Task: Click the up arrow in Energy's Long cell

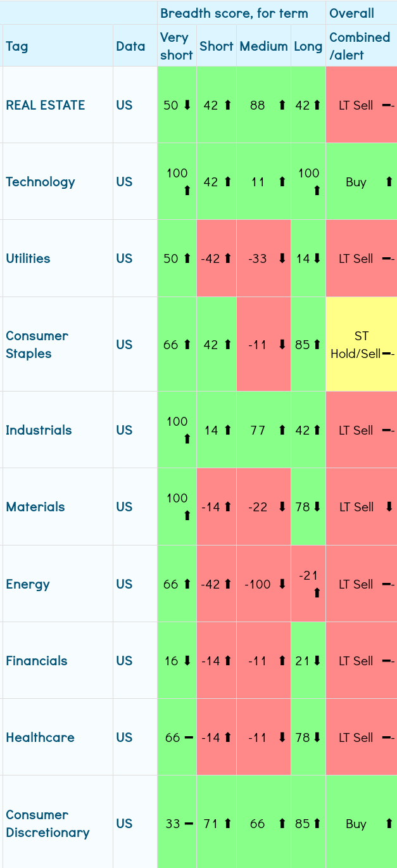Action: click(x=317, y=593)
